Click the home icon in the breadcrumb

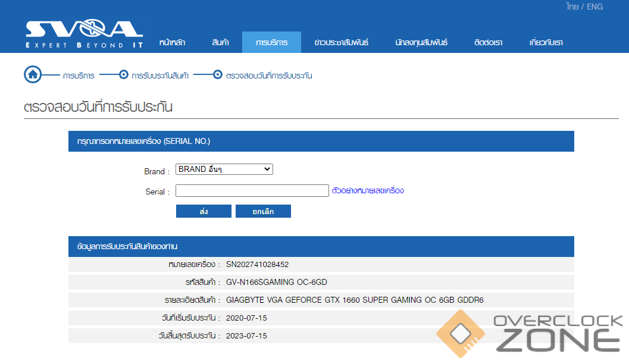(33, 75)
